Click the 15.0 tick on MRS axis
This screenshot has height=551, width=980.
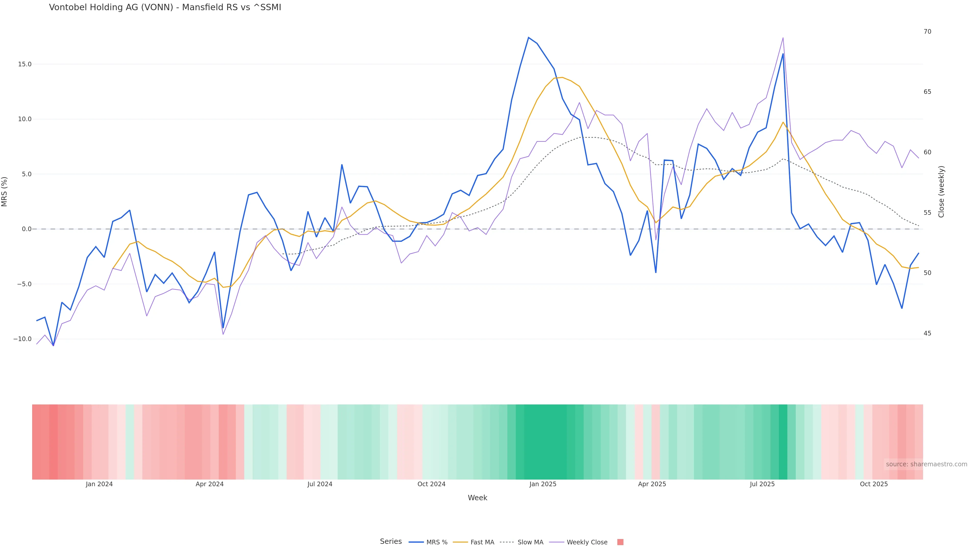(x=25, y=64)
